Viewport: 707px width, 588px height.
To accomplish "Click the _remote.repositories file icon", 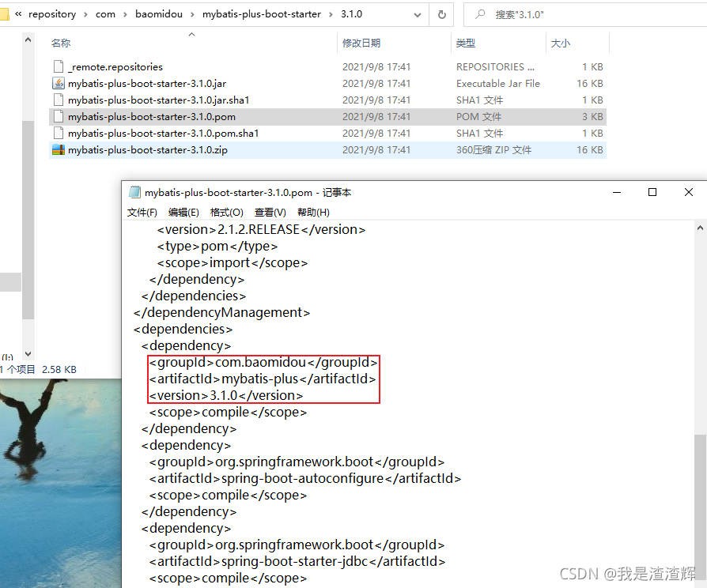I will 59,66.
